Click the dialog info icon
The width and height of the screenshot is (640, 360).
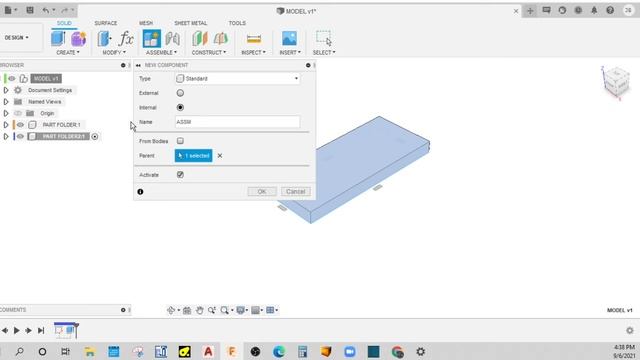click(140, 191)
